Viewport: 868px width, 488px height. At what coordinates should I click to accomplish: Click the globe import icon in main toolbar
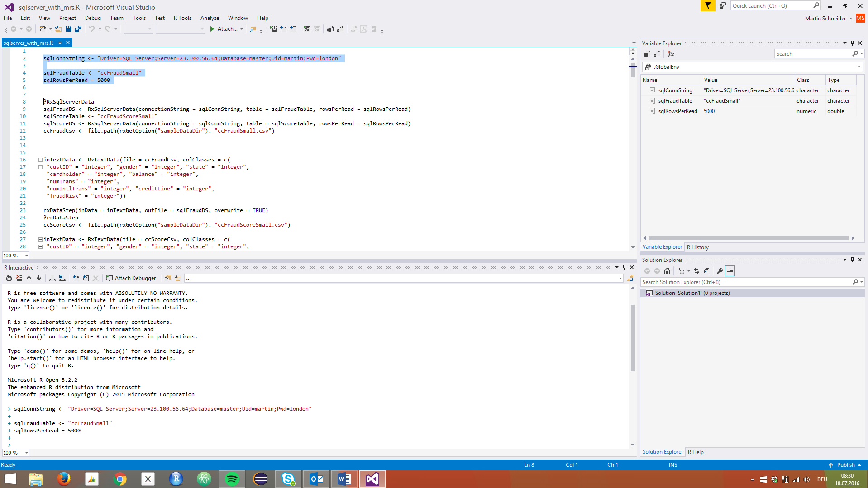330,29
